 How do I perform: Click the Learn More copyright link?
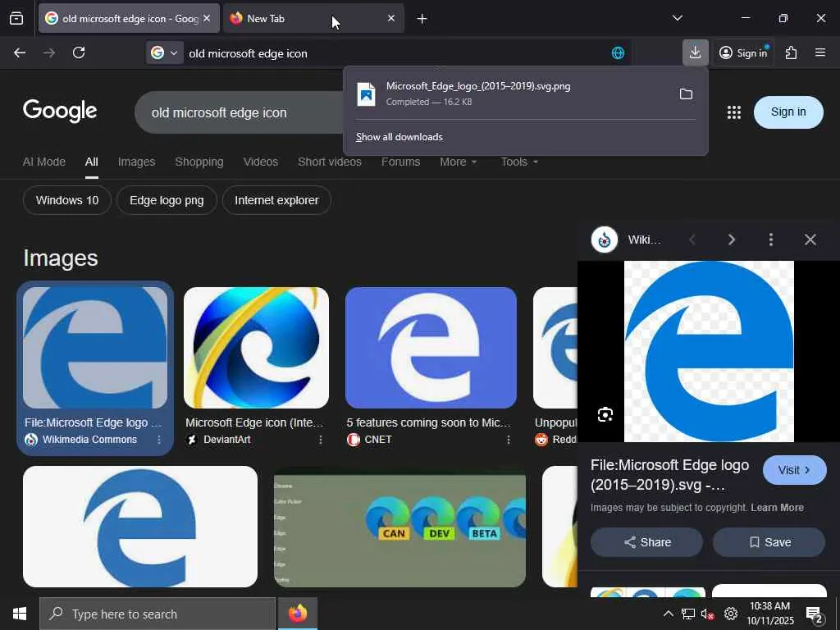(x=777, y=507)
